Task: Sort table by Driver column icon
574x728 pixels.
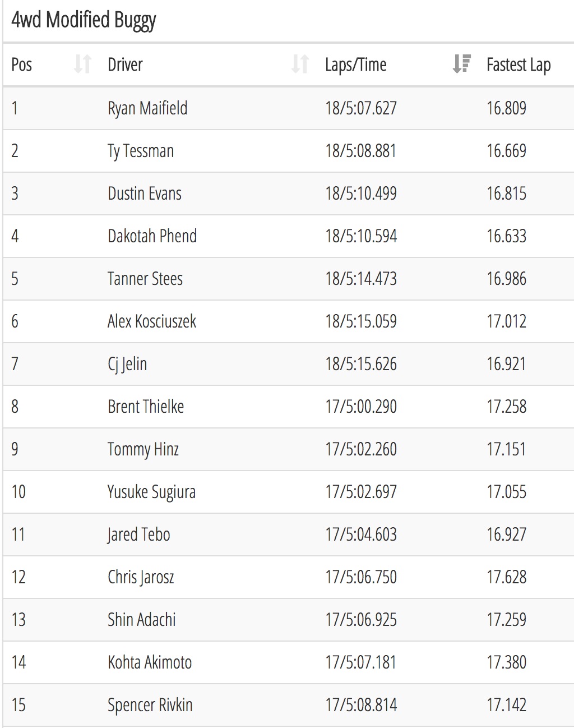Action: 300,64
